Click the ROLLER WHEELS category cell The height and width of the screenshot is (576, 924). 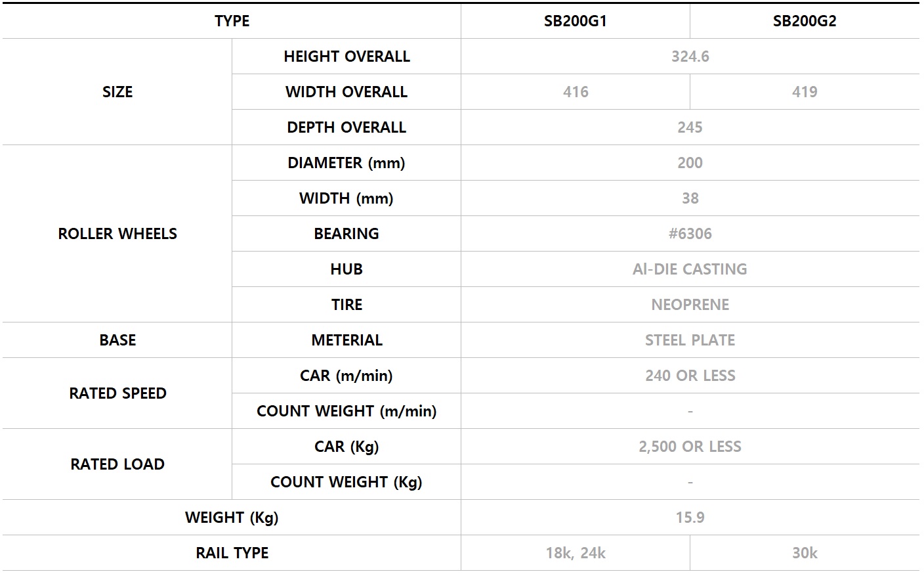pyautogui.click(x=117, y=234)
